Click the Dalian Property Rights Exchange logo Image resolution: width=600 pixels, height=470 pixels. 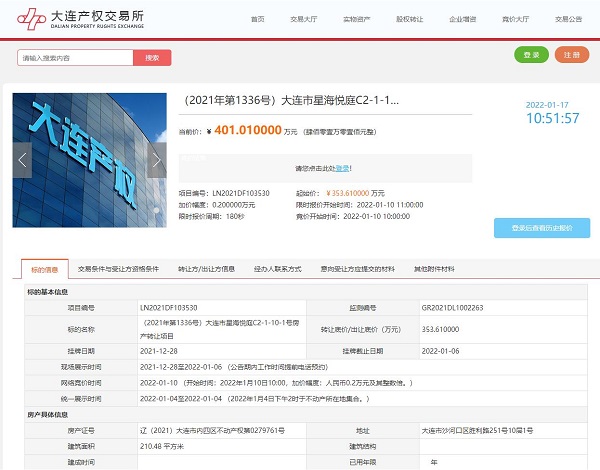click(80, 19)
